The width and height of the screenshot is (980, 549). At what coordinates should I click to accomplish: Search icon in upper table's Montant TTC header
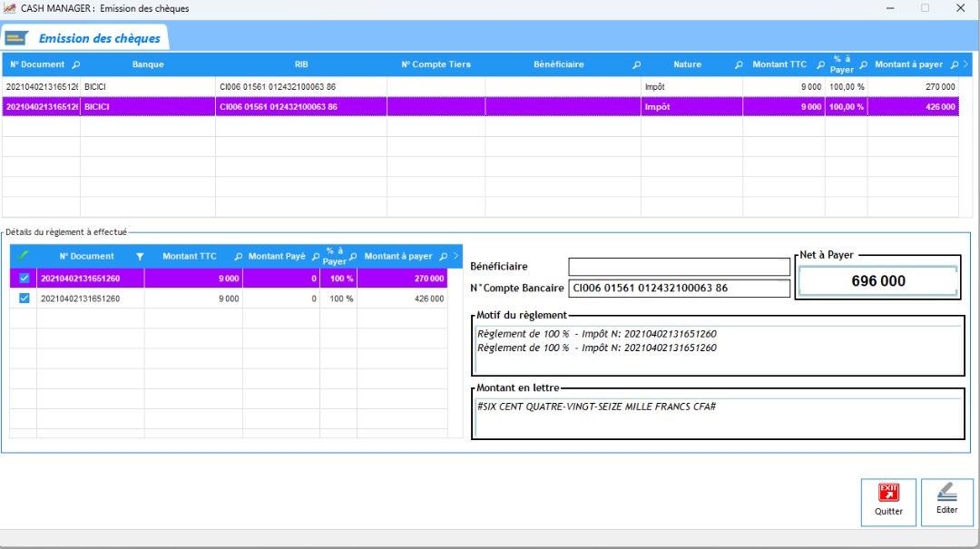point(820,65)
